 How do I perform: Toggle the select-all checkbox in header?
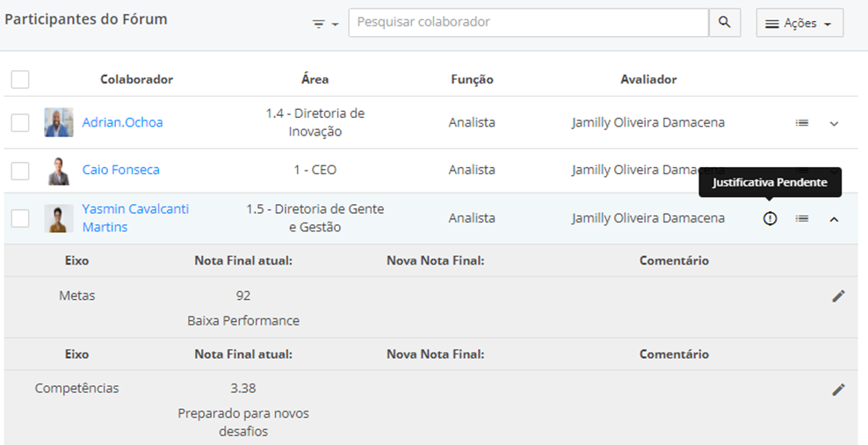20,79
